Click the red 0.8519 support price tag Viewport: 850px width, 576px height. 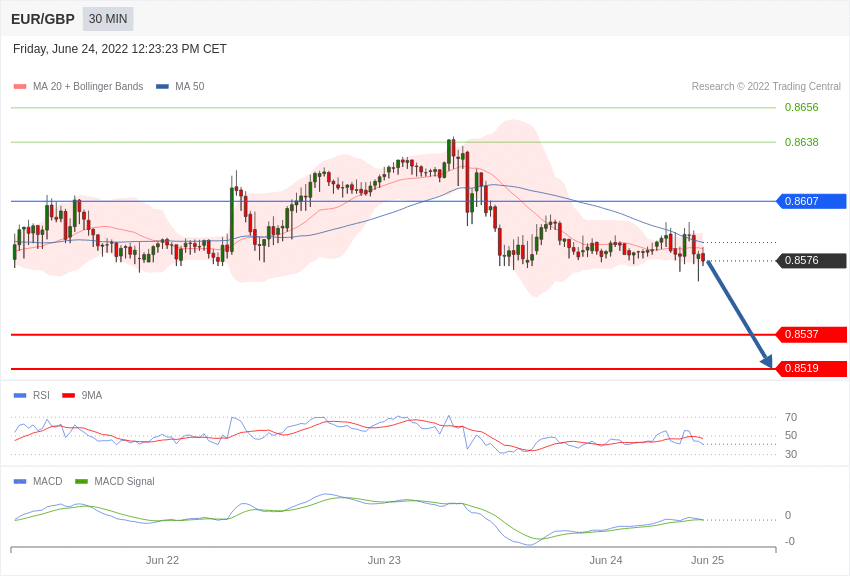pos(812,368)
